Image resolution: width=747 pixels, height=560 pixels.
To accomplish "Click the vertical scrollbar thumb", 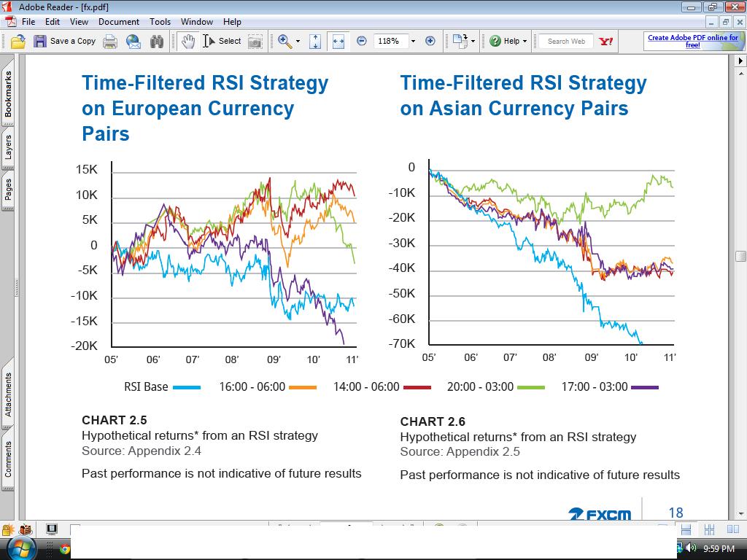I will (741, 256).
